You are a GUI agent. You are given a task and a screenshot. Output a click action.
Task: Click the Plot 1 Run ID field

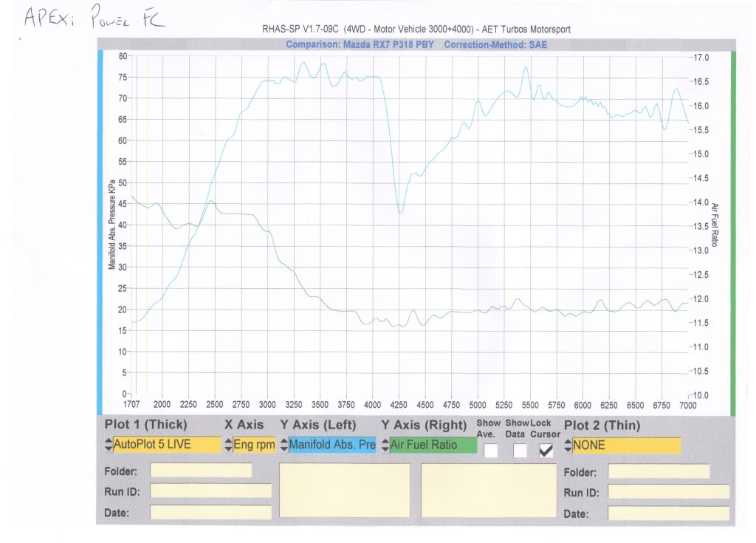[210, 491]
